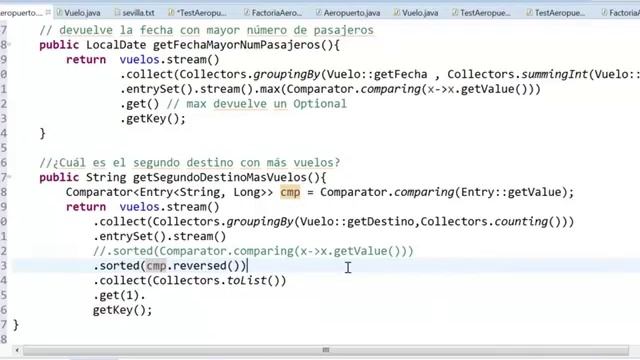Click the horizontal scrollbar left arrow
Viewport: 640px width, 360px height.
(17, 350)
